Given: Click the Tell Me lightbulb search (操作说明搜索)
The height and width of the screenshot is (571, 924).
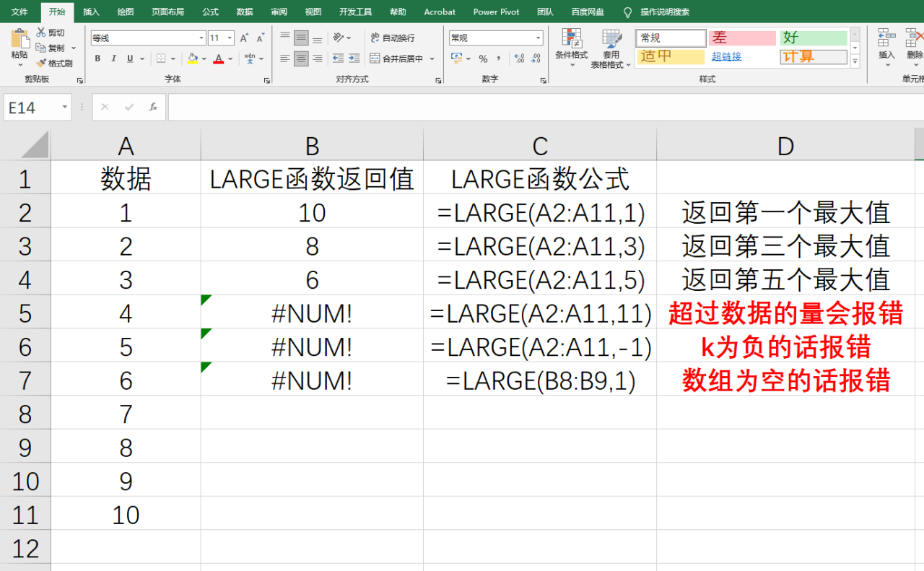Looking at the screenshot, I should [656, 12].
